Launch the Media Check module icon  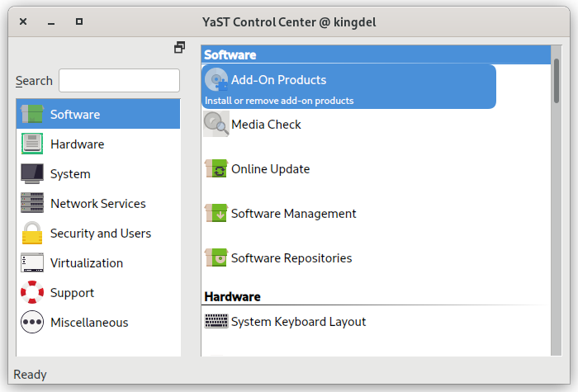click(x=216, y=124)
